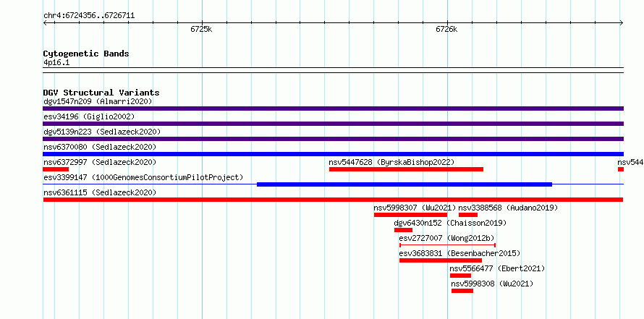Click the nsv6372997 (Sedlazeck2020) label
Viewport: 644px width, 319px height.
point(100,162)
